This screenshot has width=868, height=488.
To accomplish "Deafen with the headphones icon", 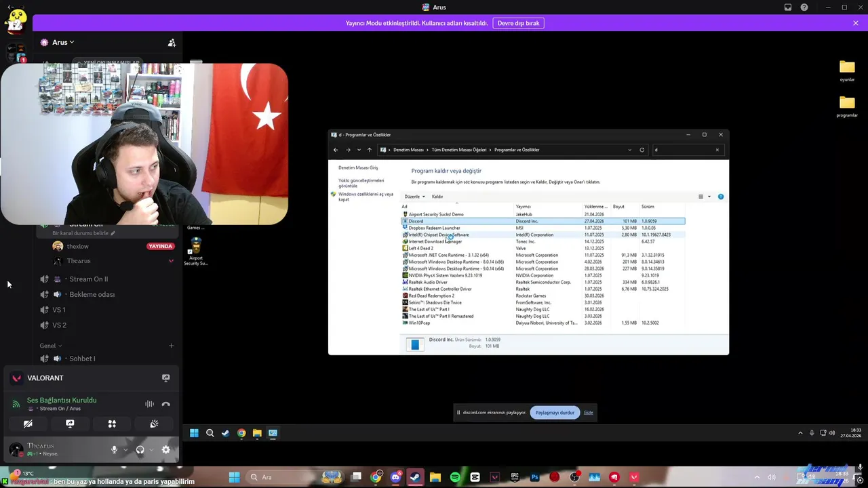I will (x=140, y=449).
